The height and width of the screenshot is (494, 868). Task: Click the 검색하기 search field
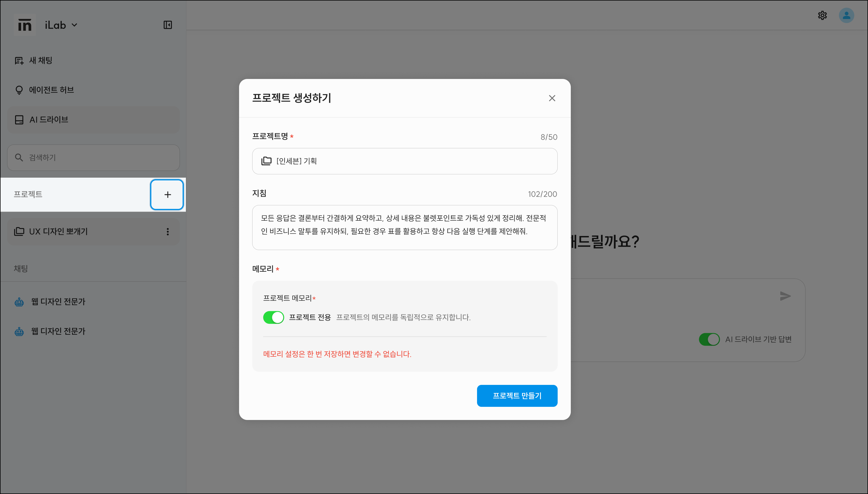(93, 158)
